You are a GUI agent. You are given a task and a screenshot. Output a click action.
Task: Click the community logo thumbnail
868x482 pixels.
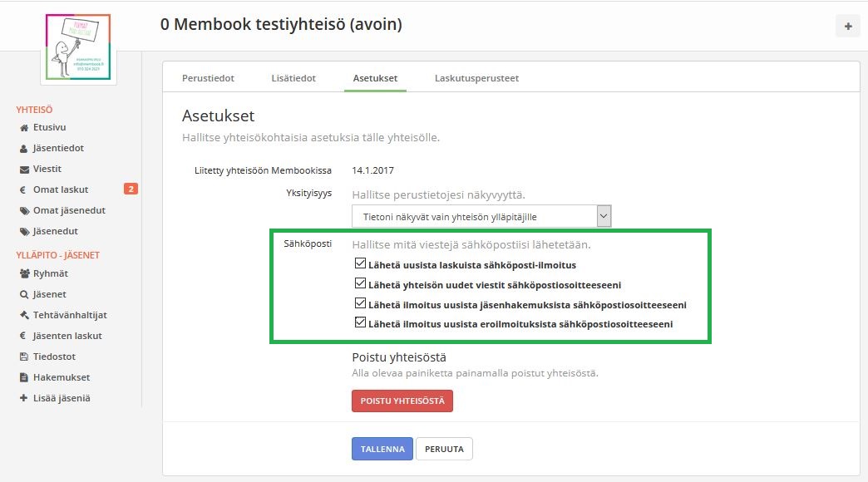[x=78, y=47]
